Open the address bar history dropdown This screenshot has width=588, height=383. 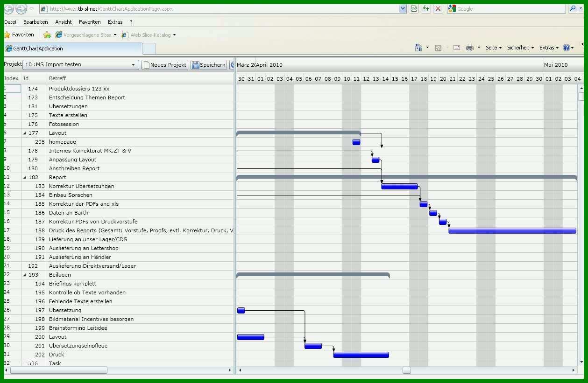click(403, 8)
